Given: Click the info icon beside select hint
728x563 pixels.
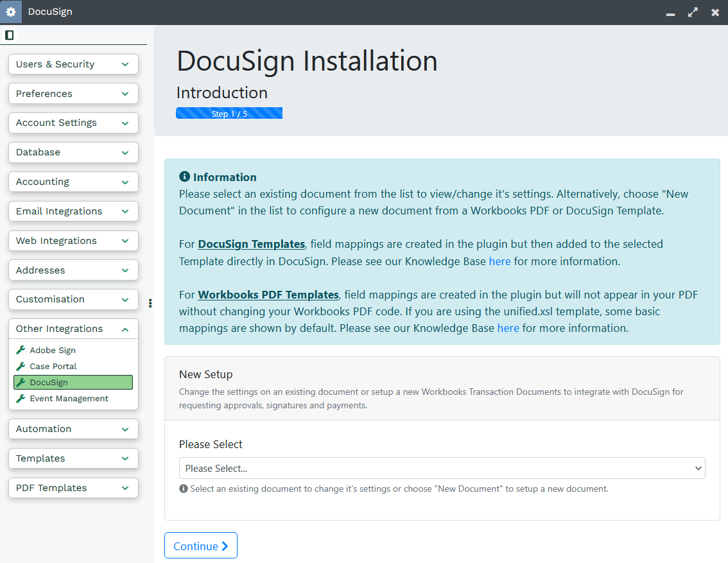Looking at the screenshot, I should click(x=184, y=489).
